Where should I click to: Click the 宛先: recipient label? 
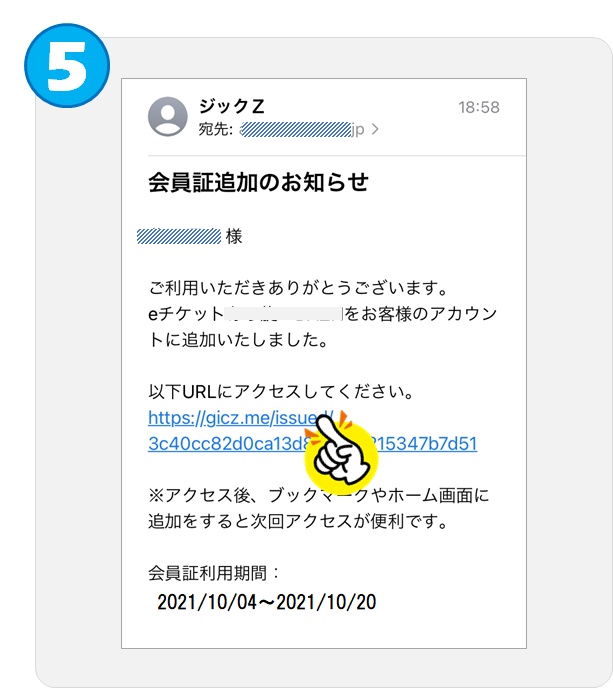pyautogui.click(x=215, y=129)
